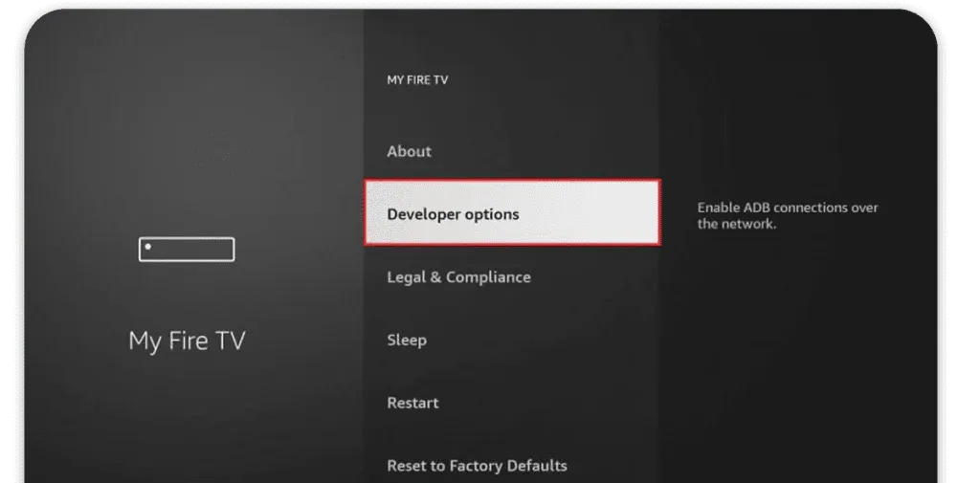Choose Restart from the list
The height and width of the screenshot is (483, 980).
pos(412,403)
